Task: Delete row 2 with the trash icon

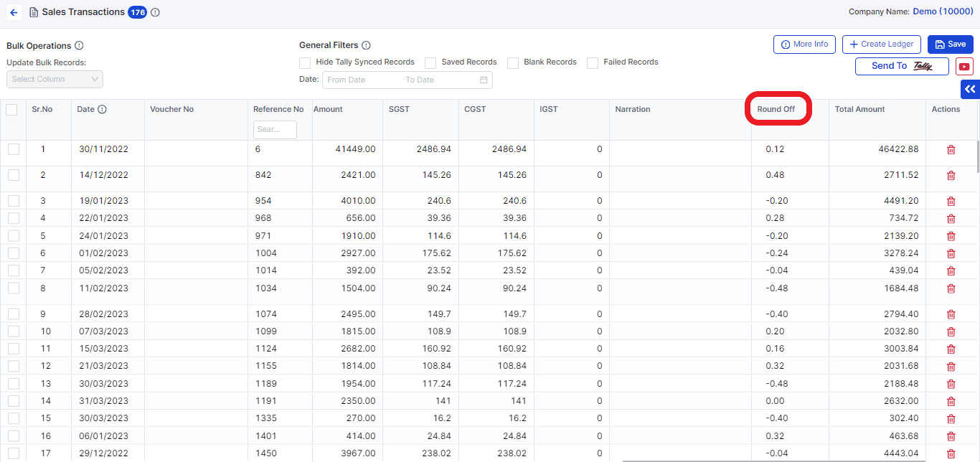Action: 951,175
